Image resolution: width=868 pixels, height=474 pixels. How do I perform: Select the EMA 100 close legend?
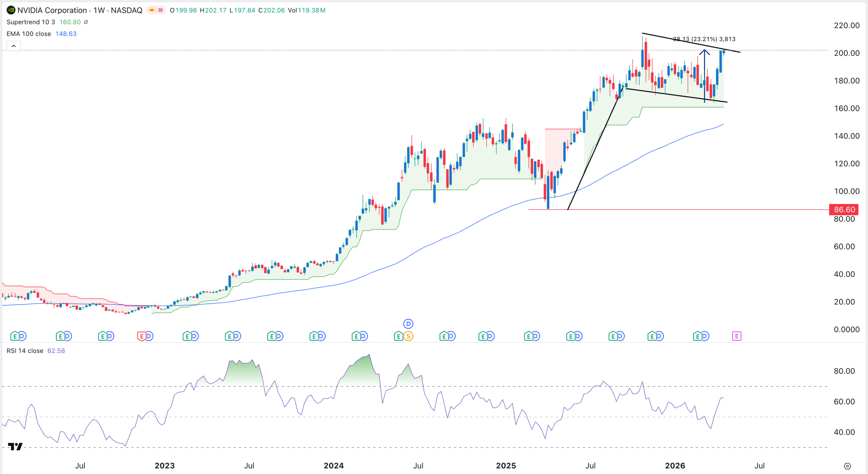click(28, 34)
